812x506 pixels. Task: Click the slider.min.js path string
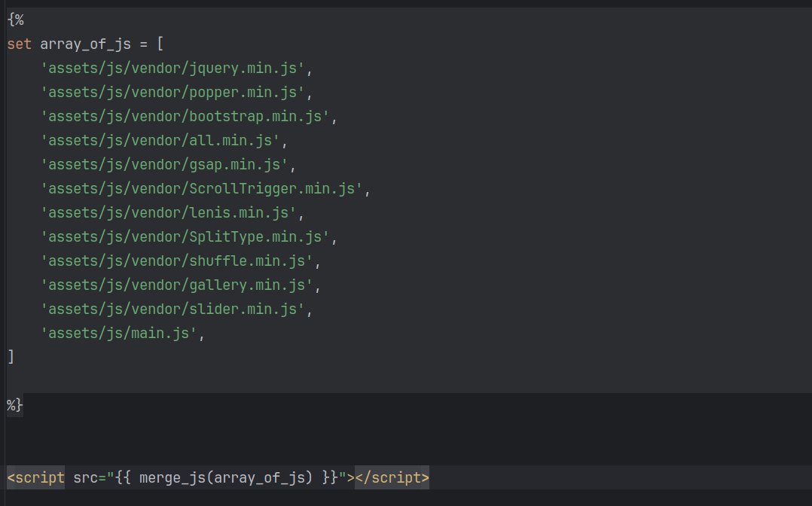coord(172,309)
